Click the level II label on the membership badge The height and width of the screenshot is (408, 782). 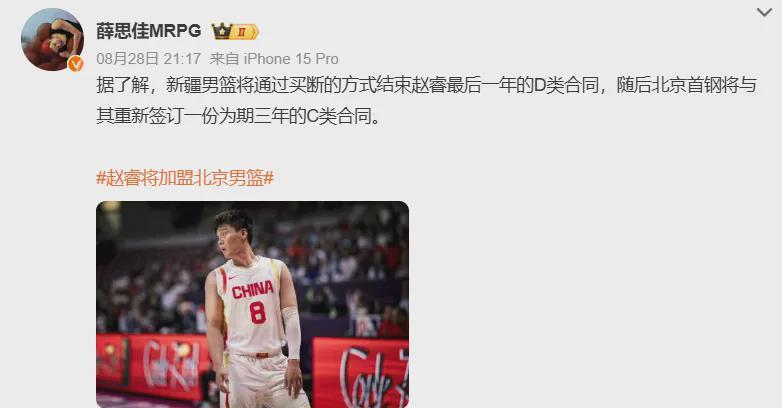point(242,32)
